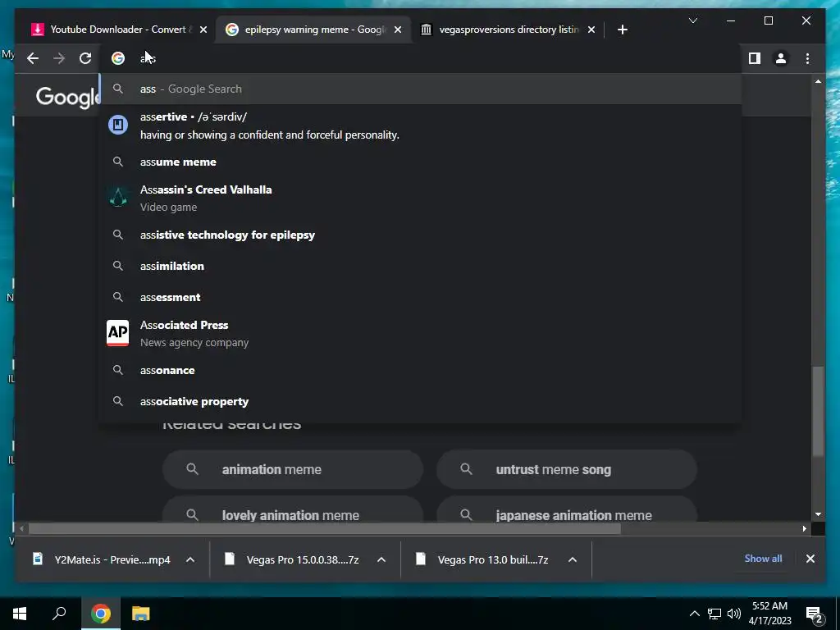The image size is (840, 630).
Task: Open the Windows Start menu
Action: point(20,614)
